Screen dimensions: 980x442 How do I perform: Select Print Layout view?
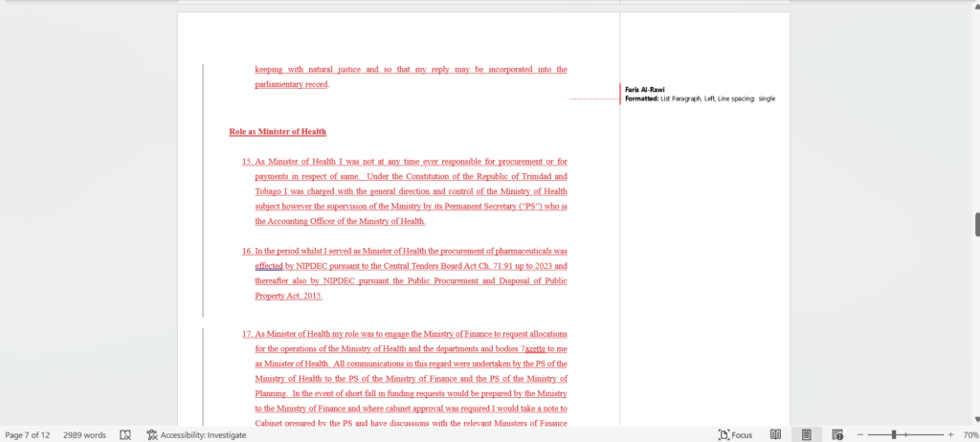tap(806, 434)
